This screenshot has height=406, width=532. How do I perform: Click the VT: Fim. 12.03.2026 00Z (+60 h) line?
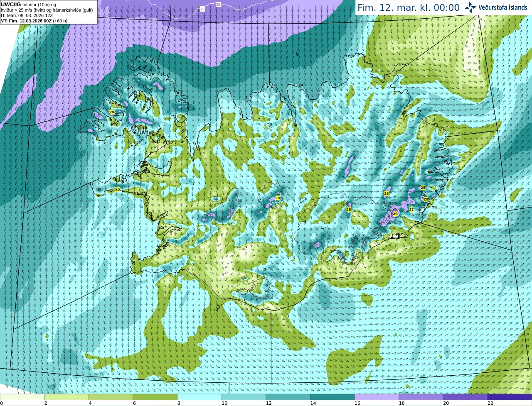(34, 21)
